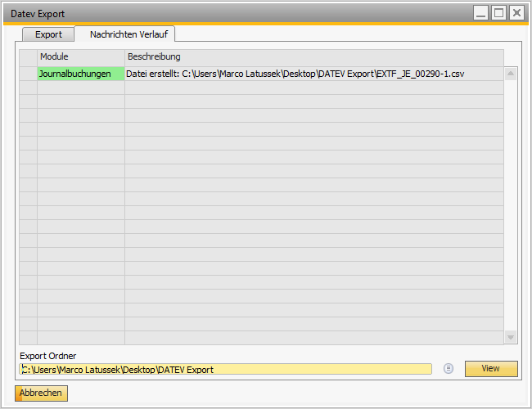Select the 'Datei erstellt' description cell
532x409 pixels.
314,74
